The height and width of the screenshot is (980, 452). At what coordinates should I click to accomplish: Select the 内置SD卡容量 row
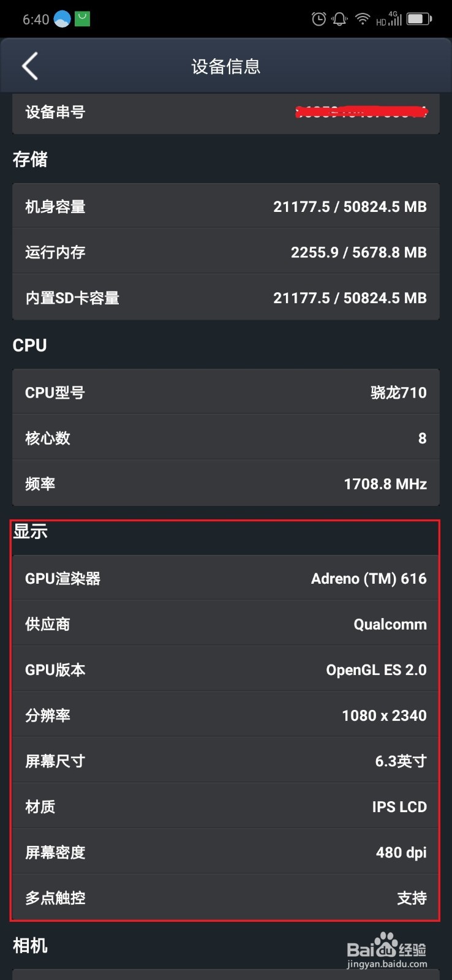pos(226,298)
